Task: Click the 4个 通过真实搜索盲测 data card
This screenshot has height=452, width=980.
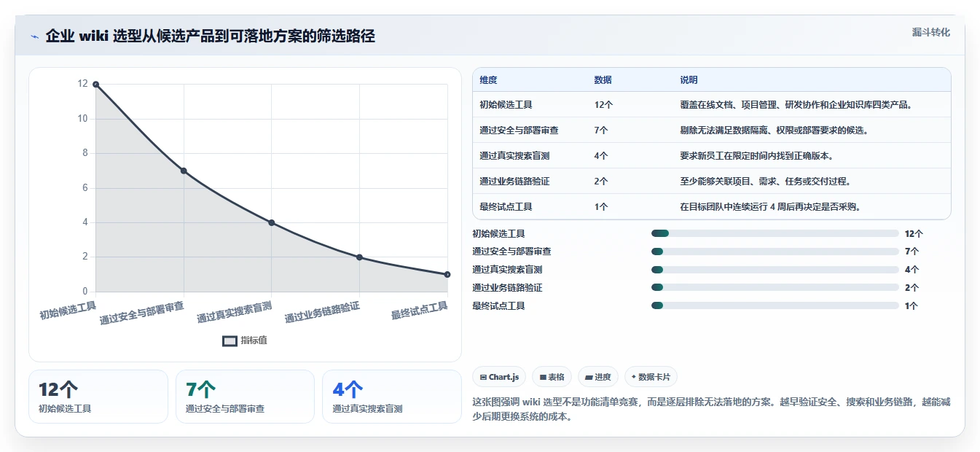Action: [x=392, y=397]
